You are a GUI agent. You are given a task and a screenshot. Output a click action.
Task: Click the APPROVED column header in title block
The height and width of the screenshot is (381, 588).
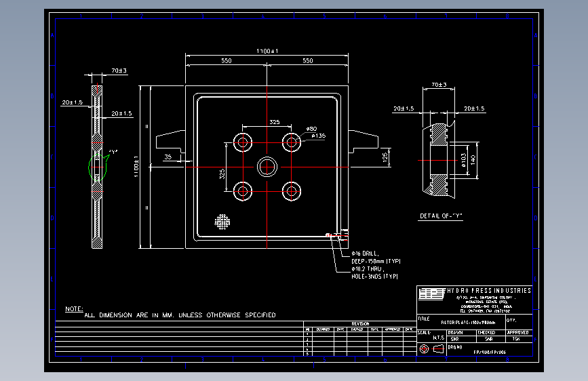518,333
